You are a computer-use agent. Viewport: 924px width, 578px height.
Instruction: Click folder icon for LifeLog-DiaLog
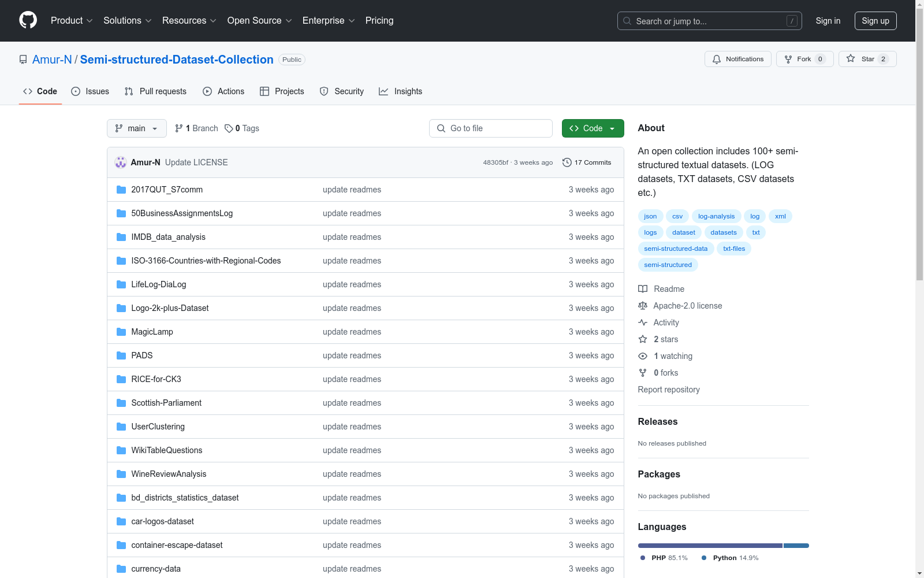(121, 284)
